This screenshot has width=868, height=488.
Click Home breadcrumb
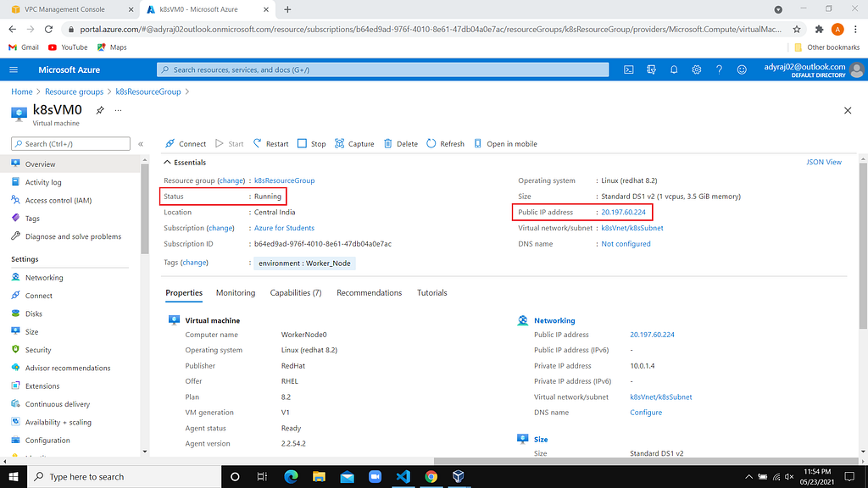[x=21, y=91]
